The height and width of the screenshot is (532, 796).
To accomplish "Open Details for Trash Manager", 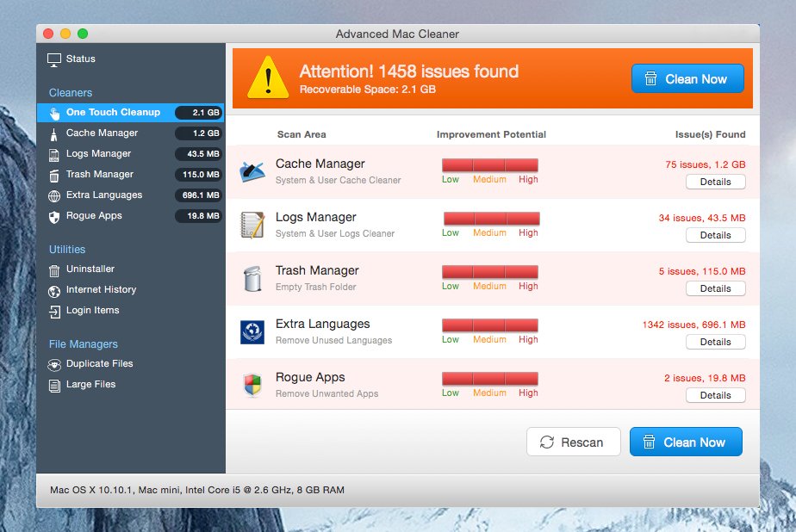I will pos(715,288).
